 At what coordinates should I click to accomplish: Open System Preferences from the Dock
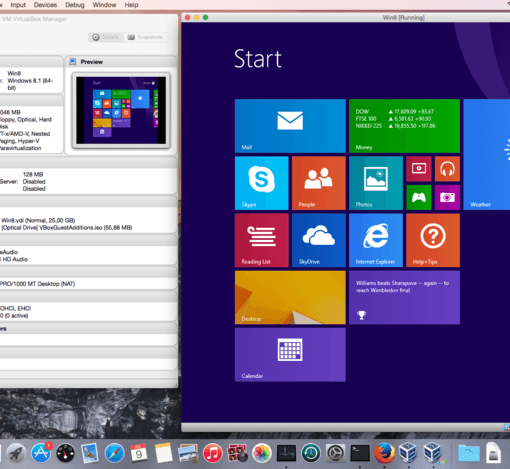tap(335, 453)
